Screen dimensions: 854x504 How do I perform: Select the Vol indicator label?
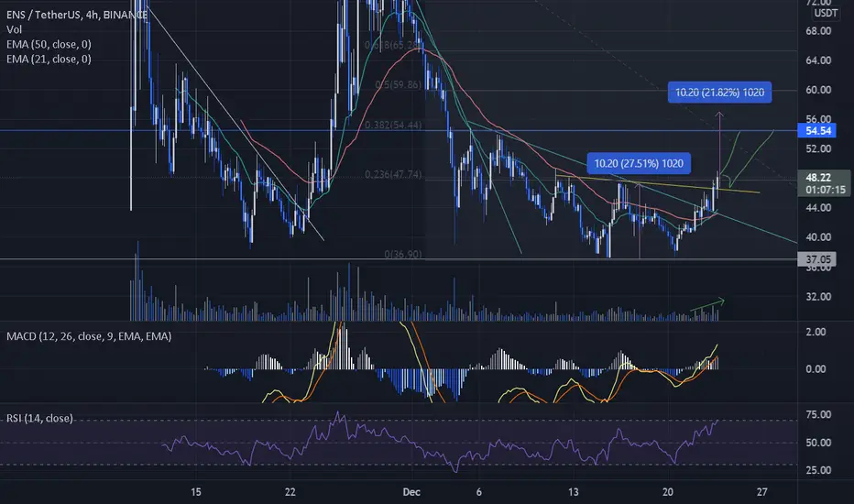pyautogui.click(x=14, y=29)
